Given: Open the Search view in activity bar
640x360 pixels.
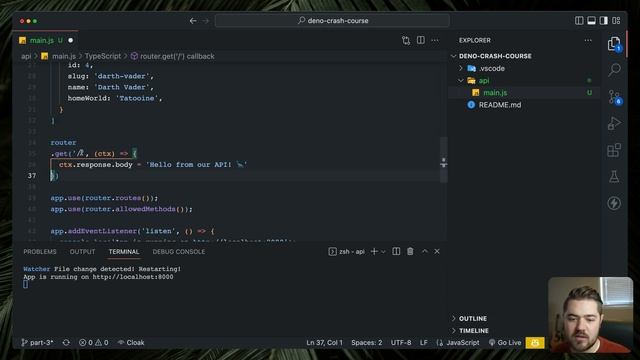Looking at the screenshot, I should click(x=614, y=70).
